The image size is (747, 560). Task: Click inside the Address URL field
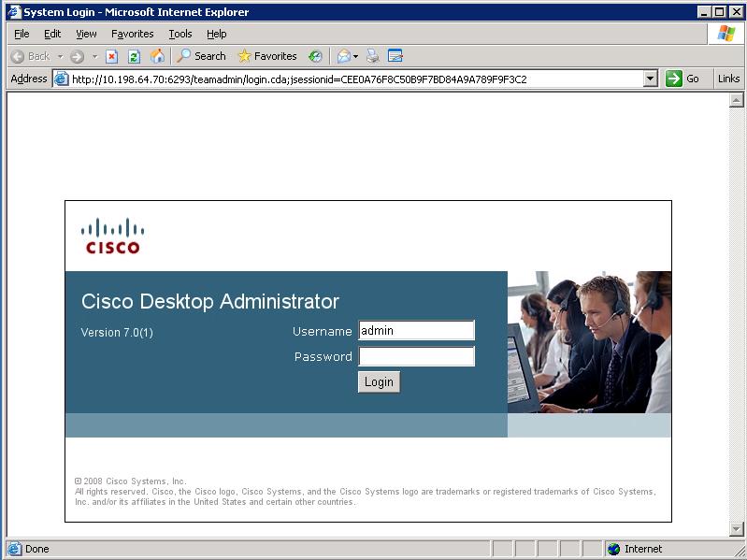[x=356, y=79]
